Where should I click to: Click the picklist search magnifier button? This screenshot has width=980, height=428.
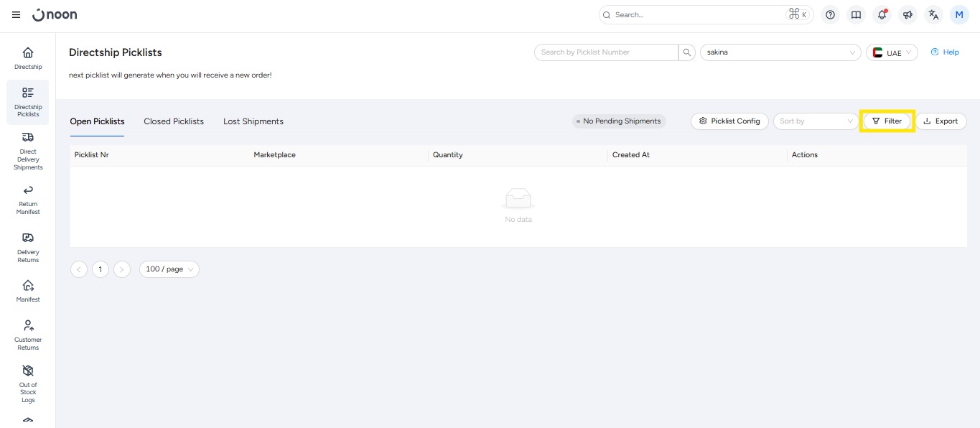[x=687, y=52]
